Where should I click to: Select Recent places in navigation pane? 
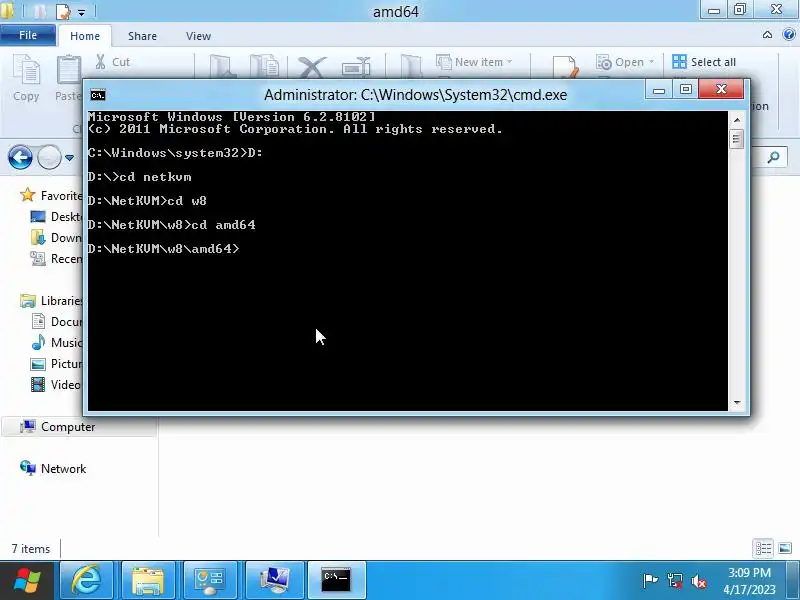click(x=56, y=259)
